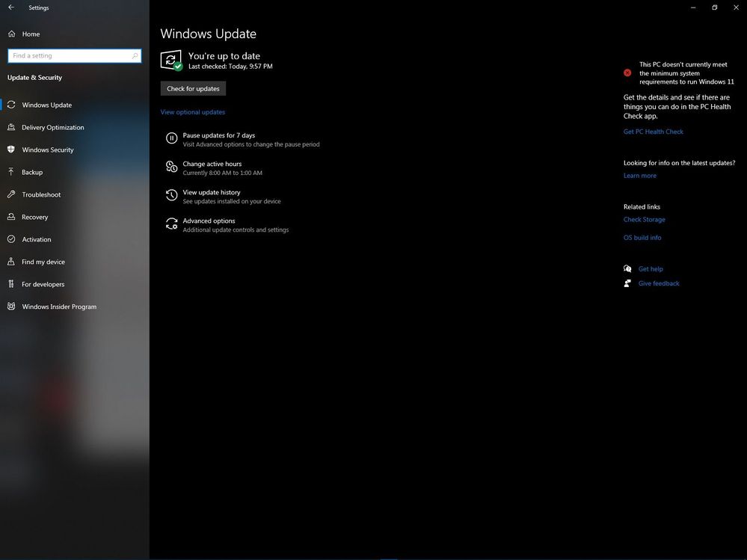This screenshot has height=560, width=747.
Task: Open Troubleshoot settings page
Action: (41, 194)
